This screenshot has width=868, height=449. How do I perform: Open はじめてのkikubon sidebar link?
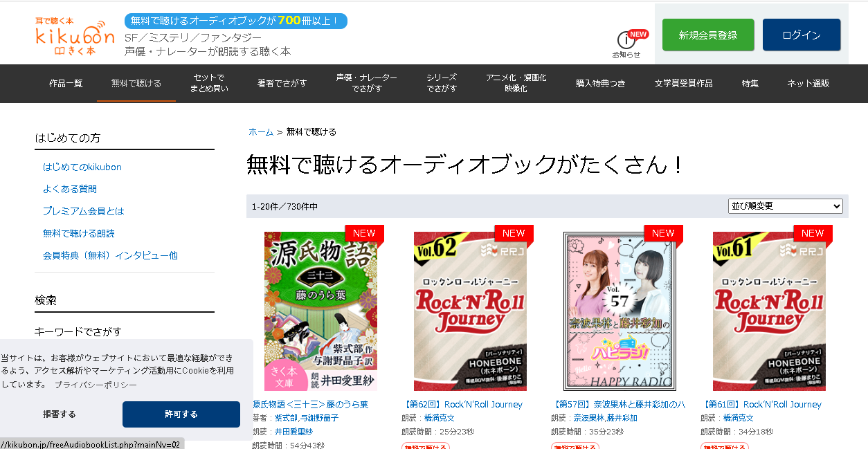pyautogui.click(x=82, y=167)
